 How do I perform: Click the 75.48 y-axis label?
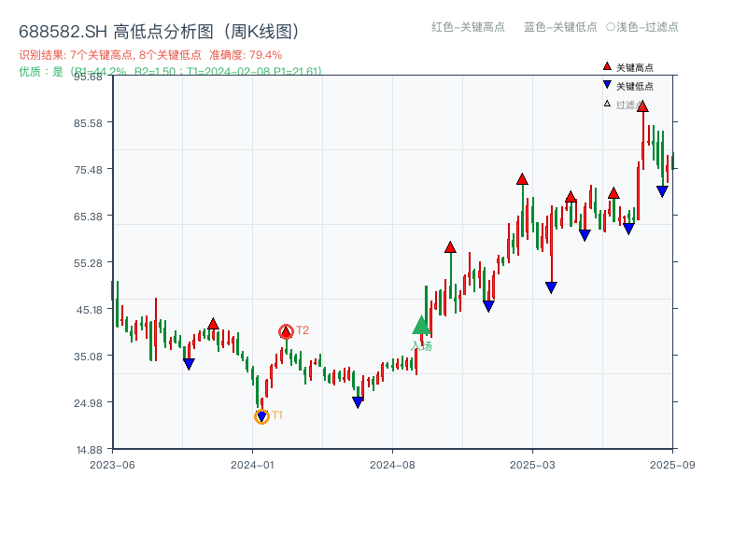pos(88,170)
